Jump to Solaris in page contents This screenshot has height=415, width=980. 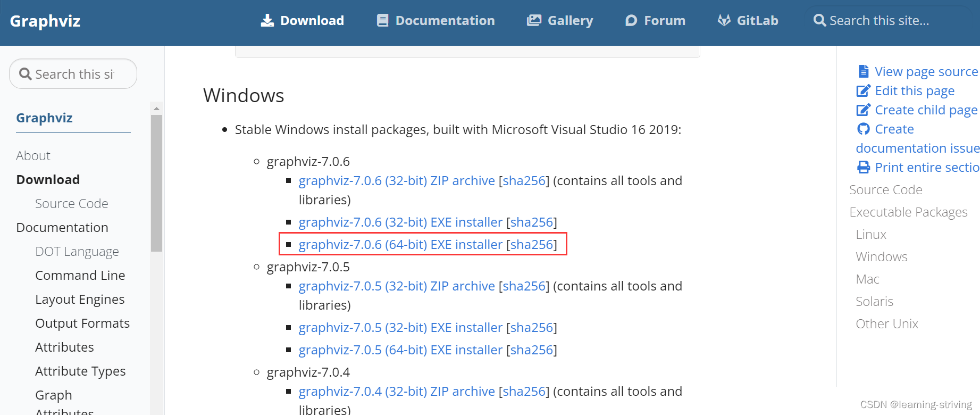click(x=875, y=301)
